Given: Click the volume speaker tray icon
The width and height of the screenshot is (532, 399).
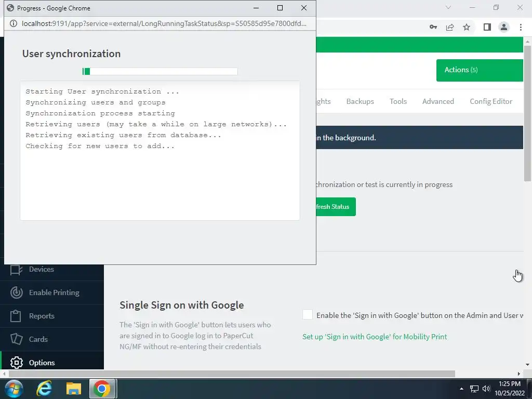Looking at the screenshot, I should point(486,389).
